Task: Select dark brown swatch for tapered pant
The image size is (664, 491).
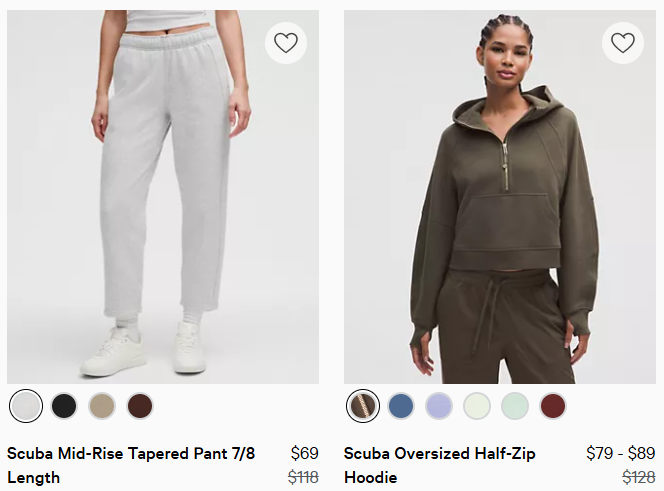Action: 140,406
